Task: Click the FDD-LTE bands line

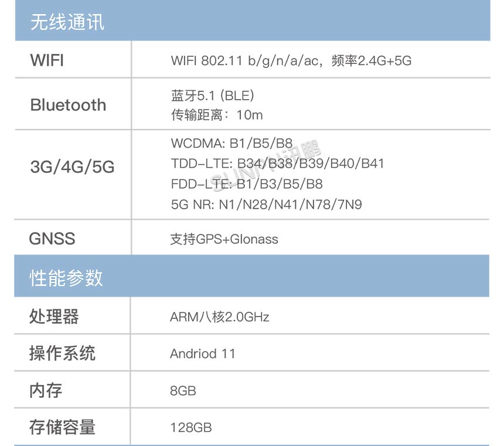Action: pos(247,184)
